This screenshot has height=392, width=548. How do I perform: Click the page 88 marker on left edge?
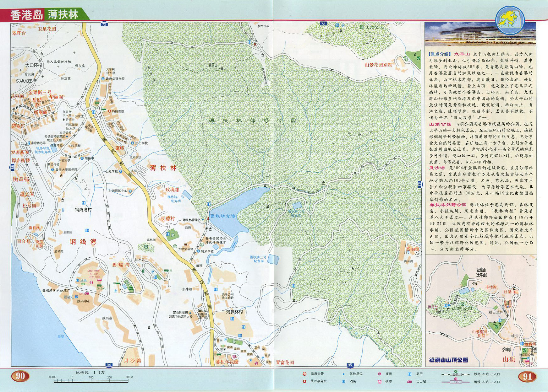click(x=13, y=168)
